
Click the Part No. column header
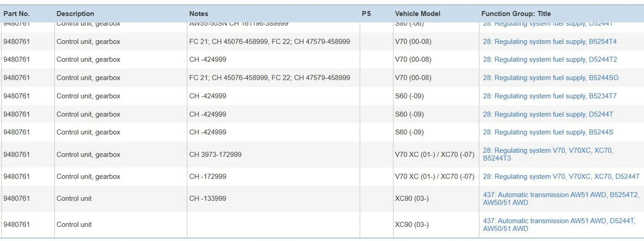point(16,14)
